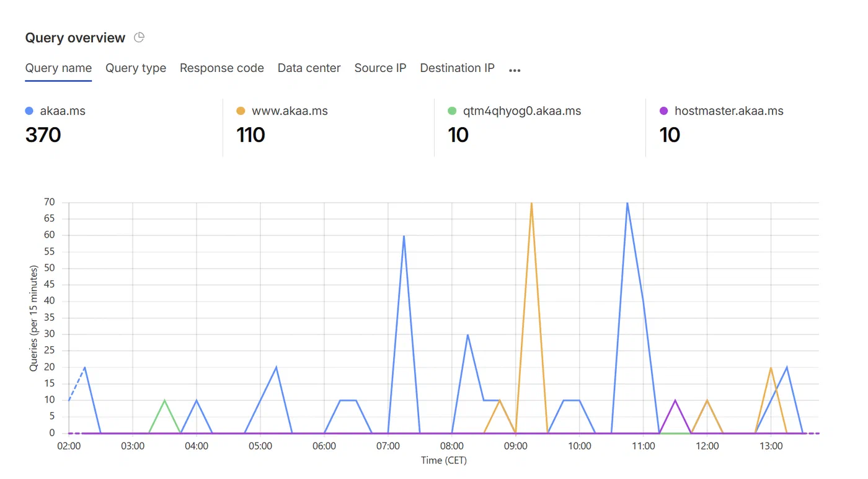Click the 02:00 x-axis label

click(69, 446)
